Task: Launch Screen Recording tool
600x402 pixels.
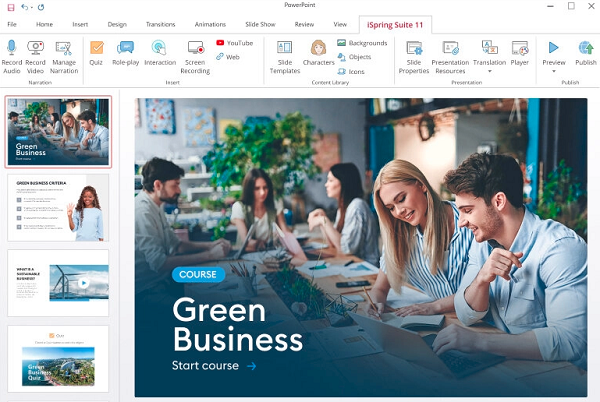Action: [195, 48]
